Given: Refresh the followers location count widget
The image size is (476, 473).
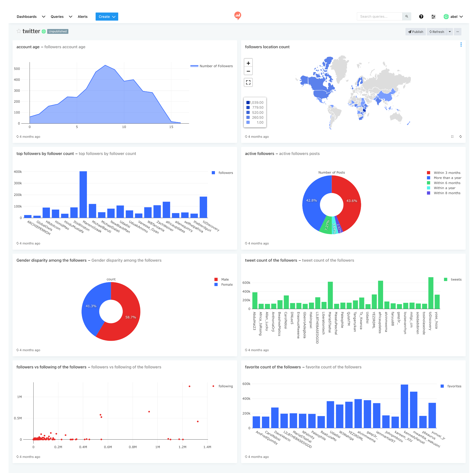Looking at the screenshot, I should [461, 136].
